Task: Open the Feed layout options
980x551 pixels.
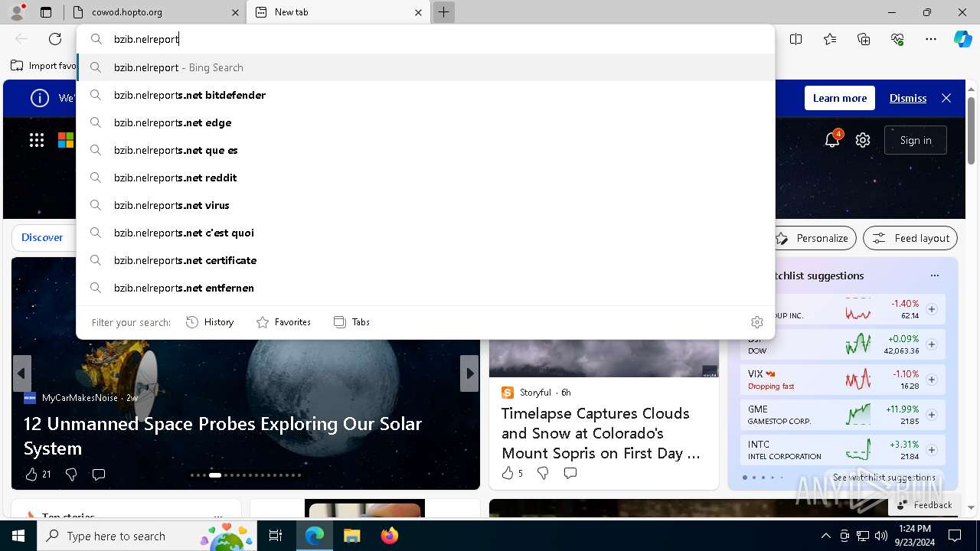Action: [910, 238]
